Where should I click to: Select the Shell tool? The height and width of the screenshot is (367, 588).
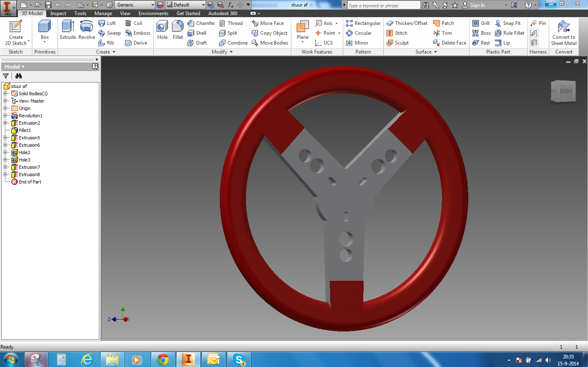pos(197,33)
